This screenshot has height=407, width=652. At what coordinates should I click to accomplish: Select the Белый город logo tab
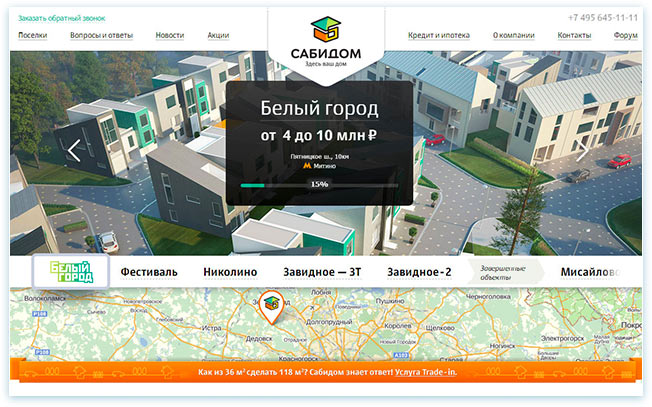click(71, 272)
